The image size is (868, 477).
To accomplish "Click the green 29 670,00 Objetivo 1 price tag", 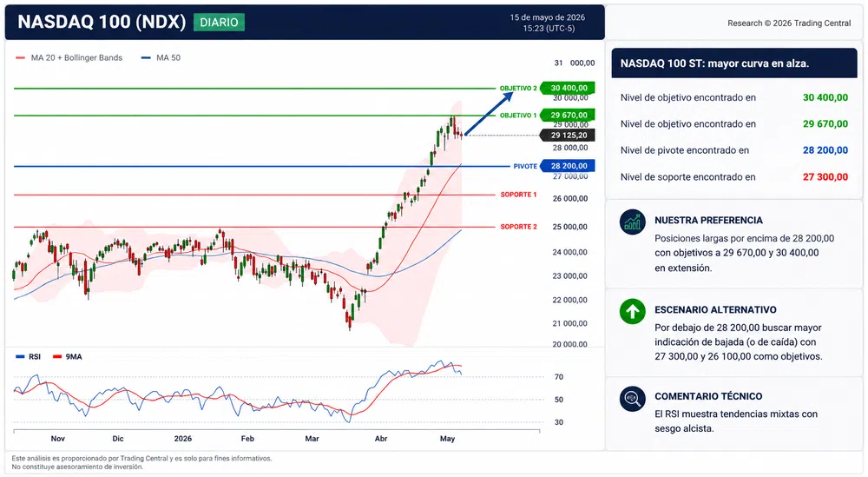I will tap(568, 116).
